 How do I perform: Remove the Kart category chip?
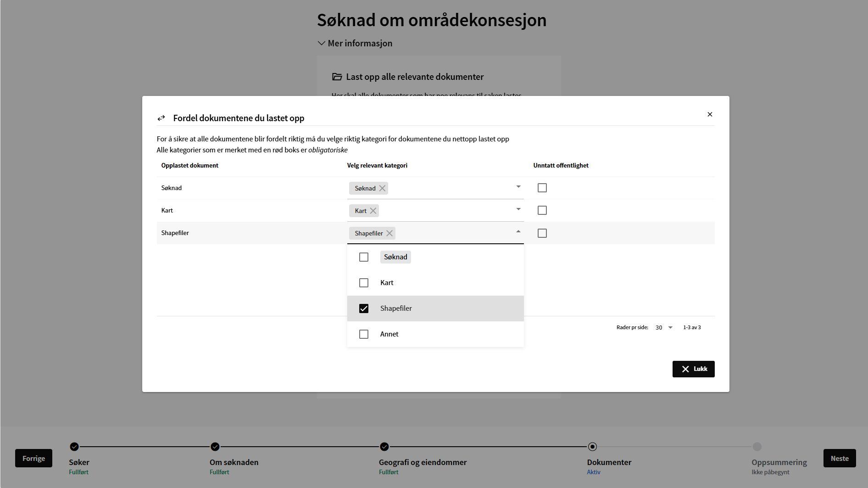point(373,211)
